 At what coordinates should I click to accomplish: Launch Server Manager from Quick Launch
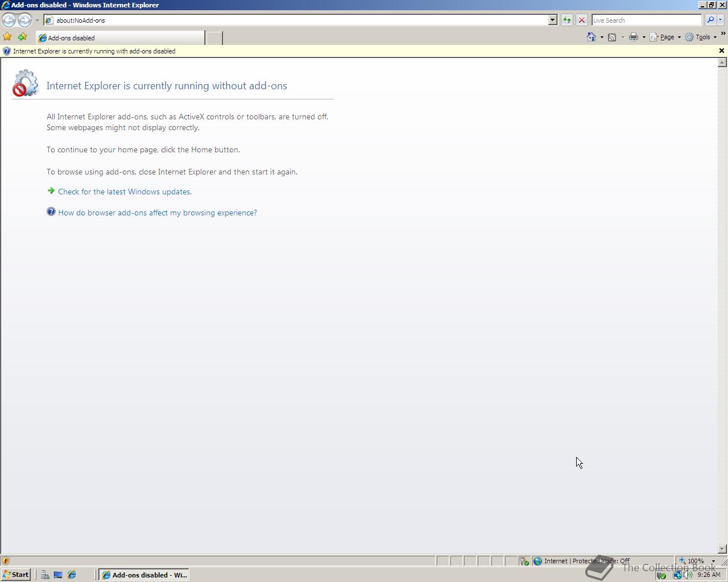(45, 575)
